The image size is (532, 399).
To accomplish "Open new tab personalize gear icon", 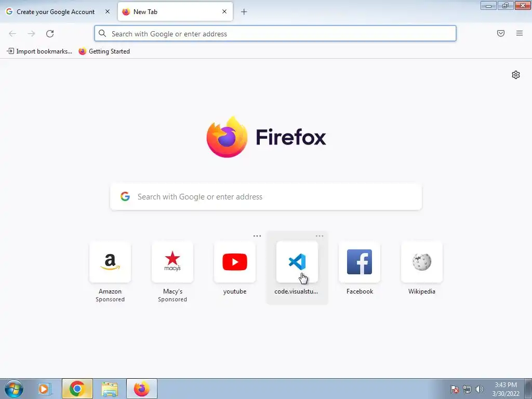I will click(516, 75).
